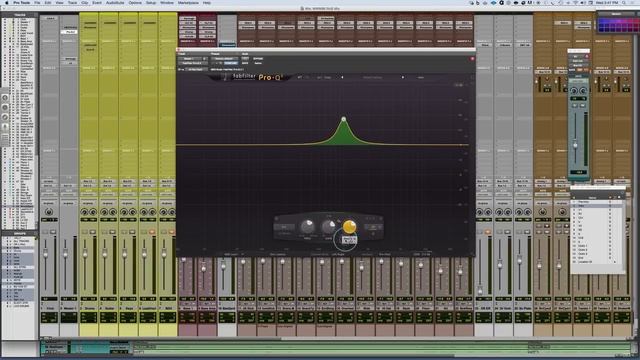Toggle the Compare button in the plugin header
This screenshot has height=360, width=640.
coord(231,63)
